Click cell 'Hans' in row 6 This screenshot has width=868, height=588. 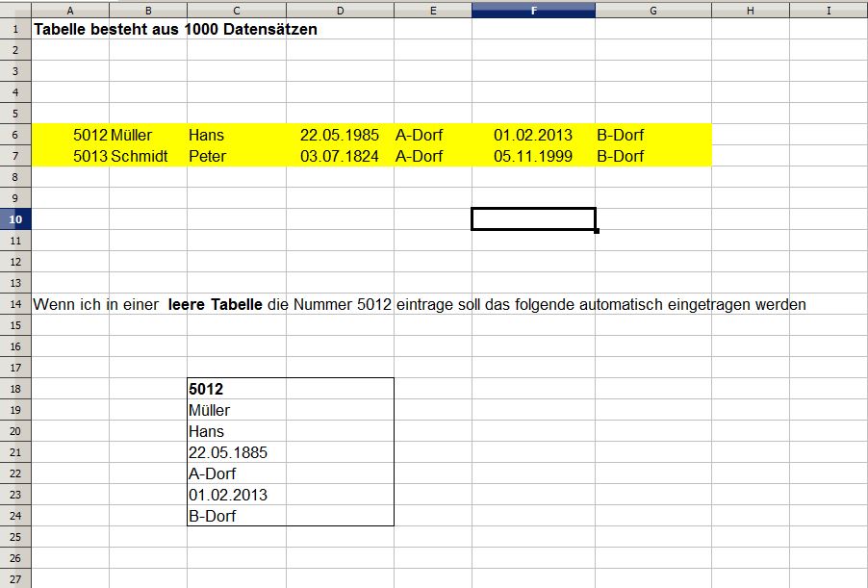[x=237, y=135]
